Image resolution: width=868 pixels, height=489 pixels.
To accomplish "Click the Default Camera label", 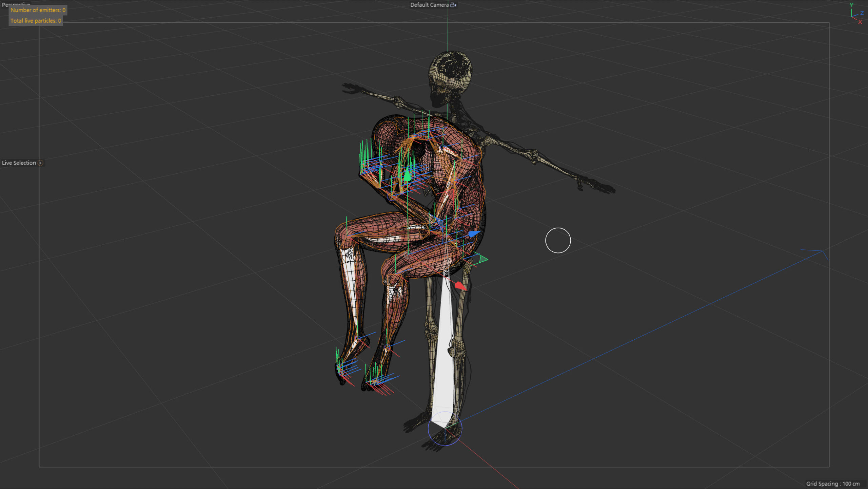I will pyautogui.click(x=429, y=5).
